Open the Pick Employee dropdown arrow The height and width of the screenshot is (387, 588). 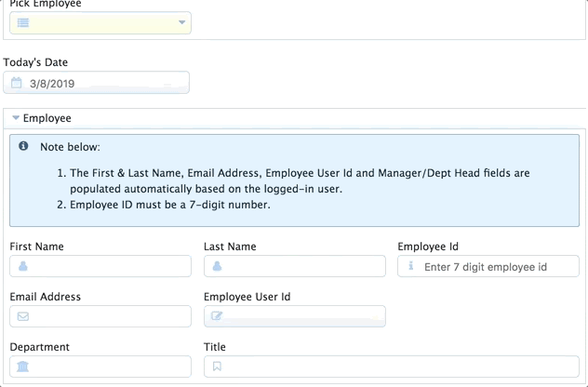pyautogui.click(x=181, y=22)
